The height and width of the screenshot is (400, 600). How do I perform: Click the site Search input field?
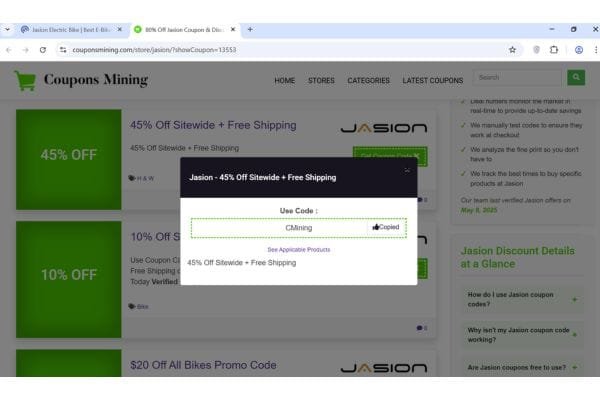pyautogui.click(x=517, y=78)
